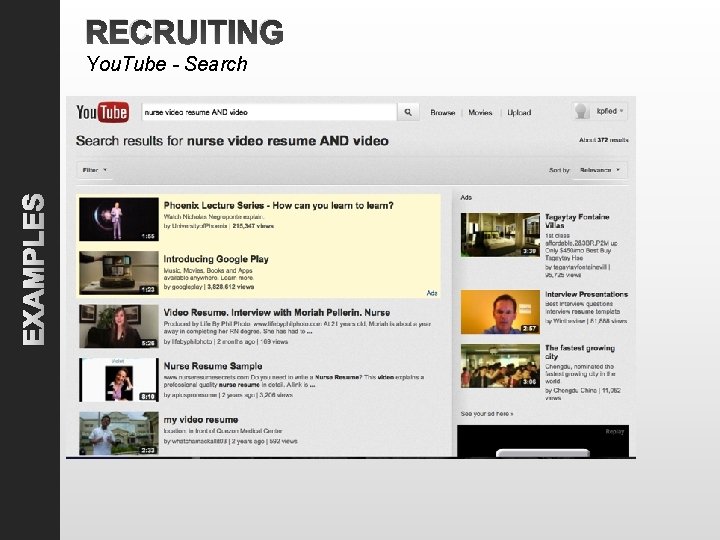Screen dimensions: 720x540
Task: Open Moriah Pellerin Video Resume thumbnail
Action: pyautogui.click(x=119, y=326)
